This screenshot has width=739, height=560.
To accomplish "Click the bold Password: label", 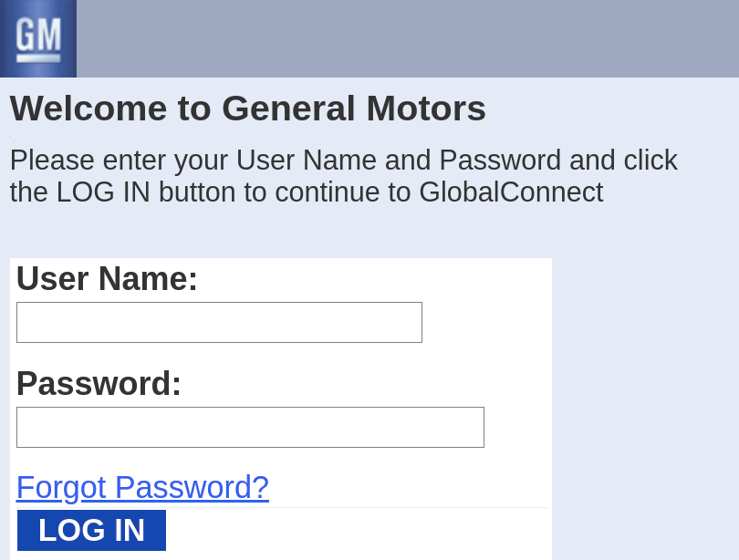I will [x=99, y=383].
